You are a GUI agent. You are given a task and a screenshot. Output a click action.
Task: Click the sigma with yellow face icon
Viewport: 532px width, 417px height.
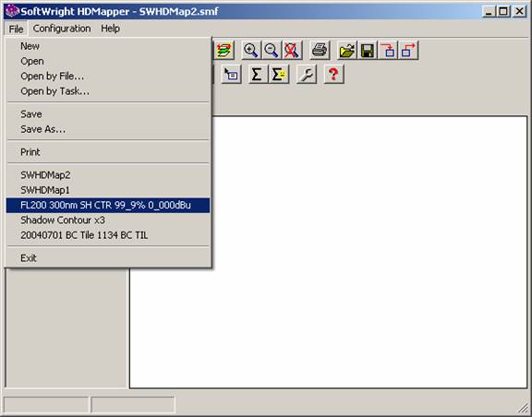pos(279,74)
